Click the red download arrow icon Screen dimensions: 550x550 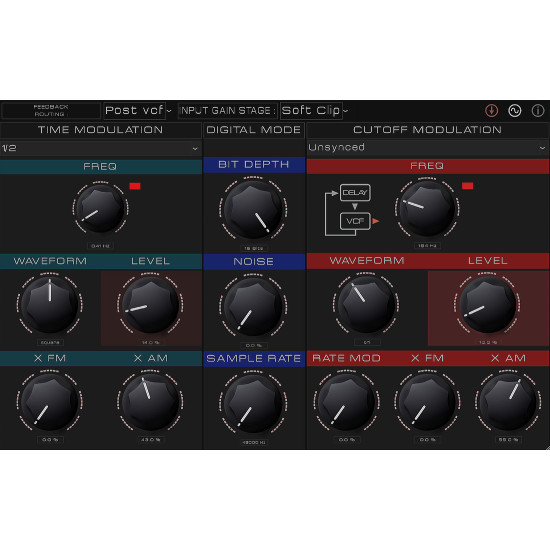(x=491, y=111)
